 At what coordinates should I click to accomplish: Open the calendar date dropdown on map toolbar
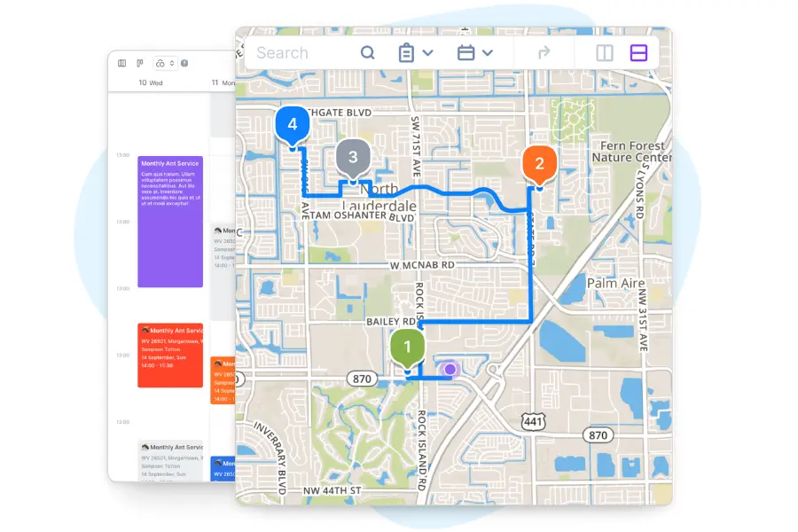tap(475, 52)
